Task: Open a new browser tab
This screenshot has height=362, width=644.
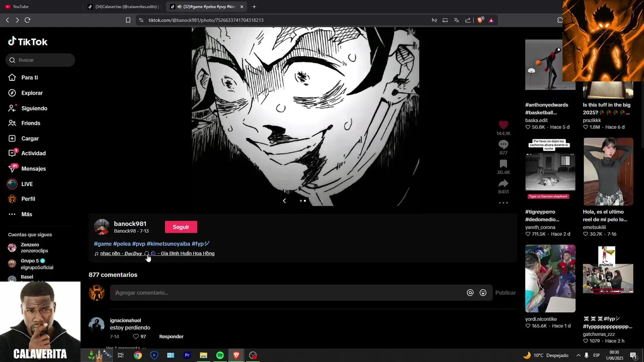Action: point(254,7)
